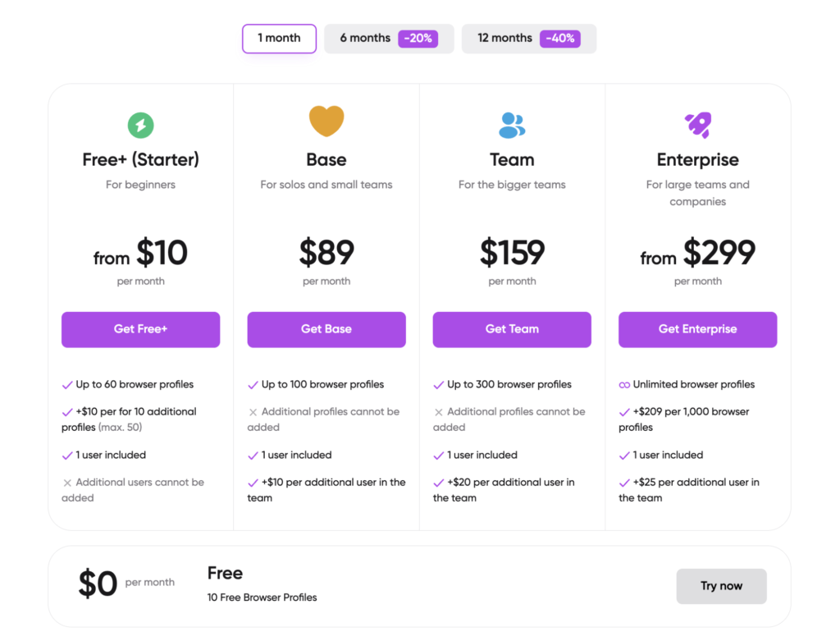The width and height of the screenshot is (840, 632).
Task: Click the infinity icon for unlimited profiles
Action: [x=624, y=385]
